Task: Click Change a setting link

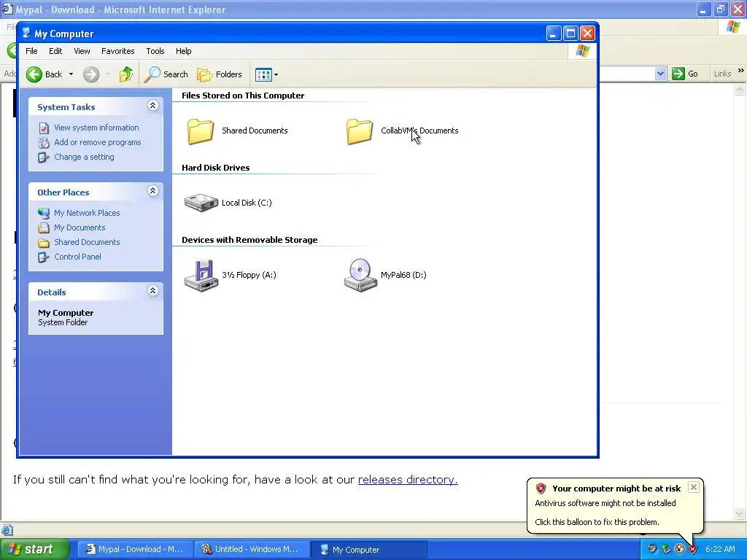Action: [84, 157]
